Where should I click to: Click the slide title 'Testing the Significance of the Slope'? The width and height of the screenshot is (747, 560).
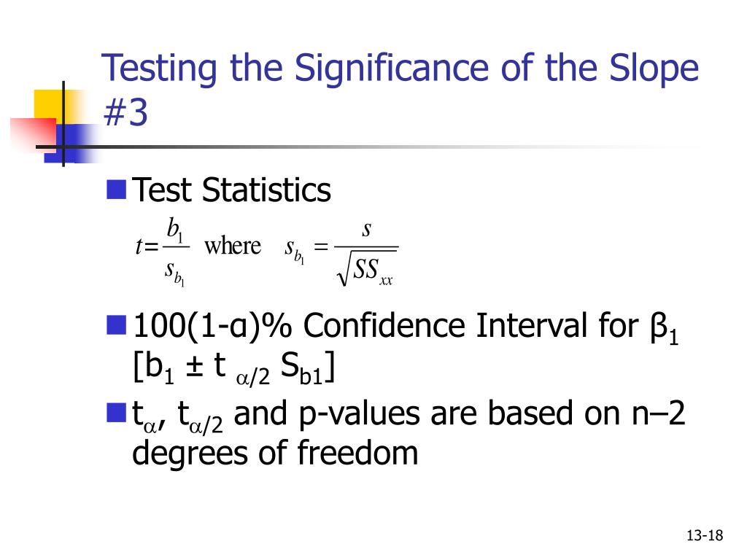pos(400,69)
